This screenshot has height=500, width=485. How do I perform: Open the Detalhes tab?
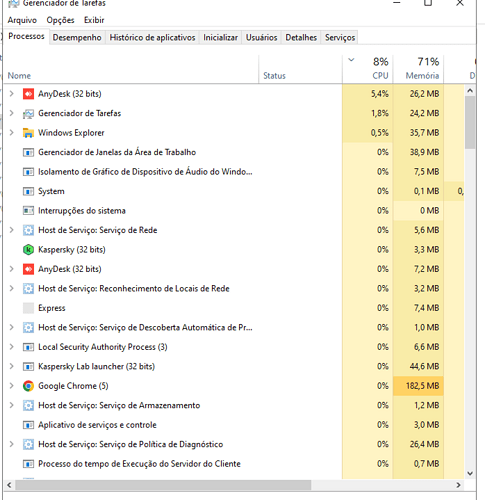[301, 37]
